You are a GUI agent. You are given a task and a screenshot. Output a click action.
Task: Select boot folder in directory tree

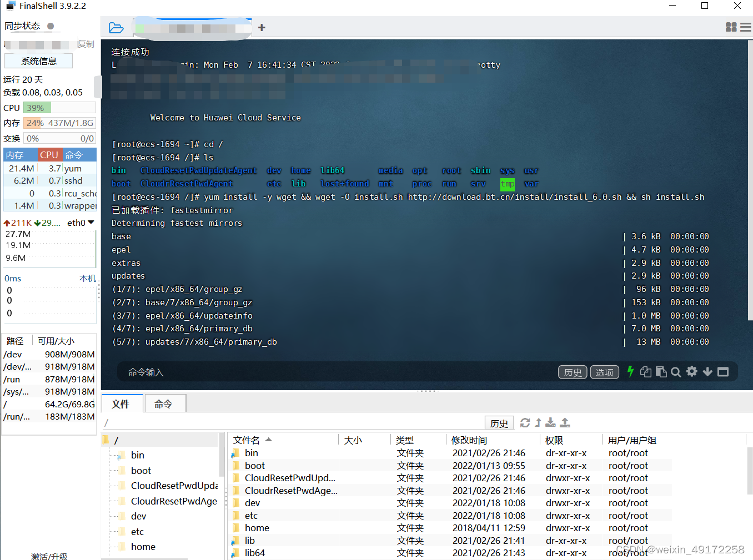(141, 471)
